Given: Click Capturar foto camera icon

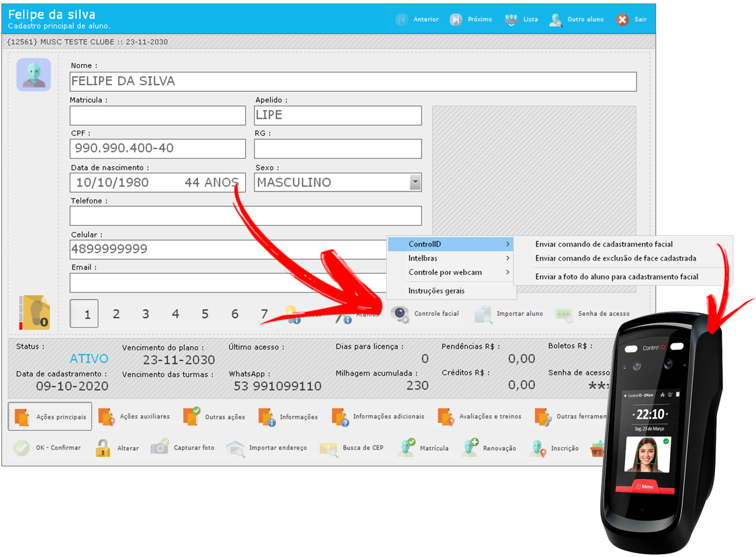Looking at the screenshot, I should 160,447.
